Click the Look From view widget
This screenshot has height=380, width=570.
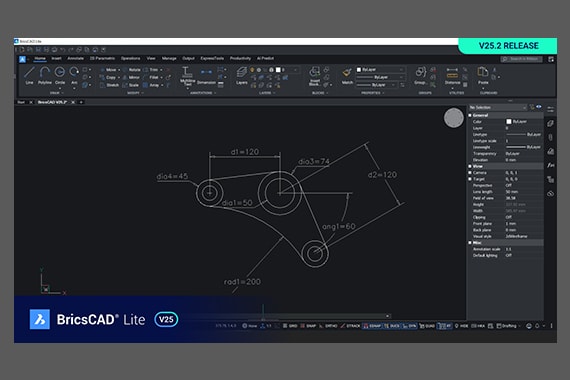click(453, 118)
